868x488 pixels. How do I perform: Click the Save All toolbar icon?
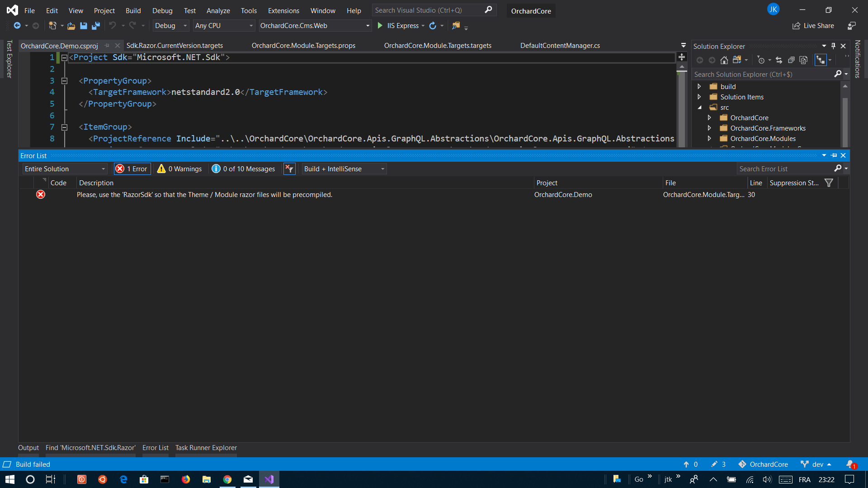coord(95,26)
